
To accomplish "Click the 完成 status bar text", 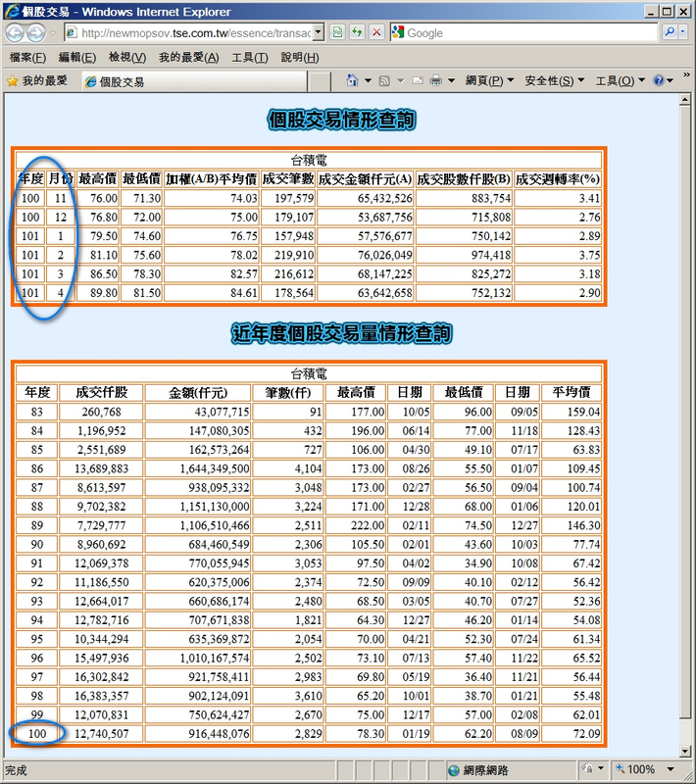I will tap(16, 770).
